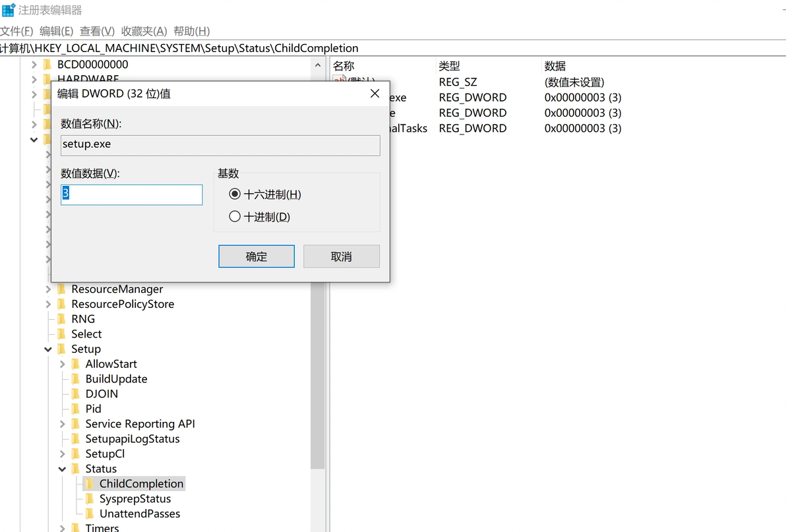Close the 编辑 DWORD dialog

pos(375,94)
